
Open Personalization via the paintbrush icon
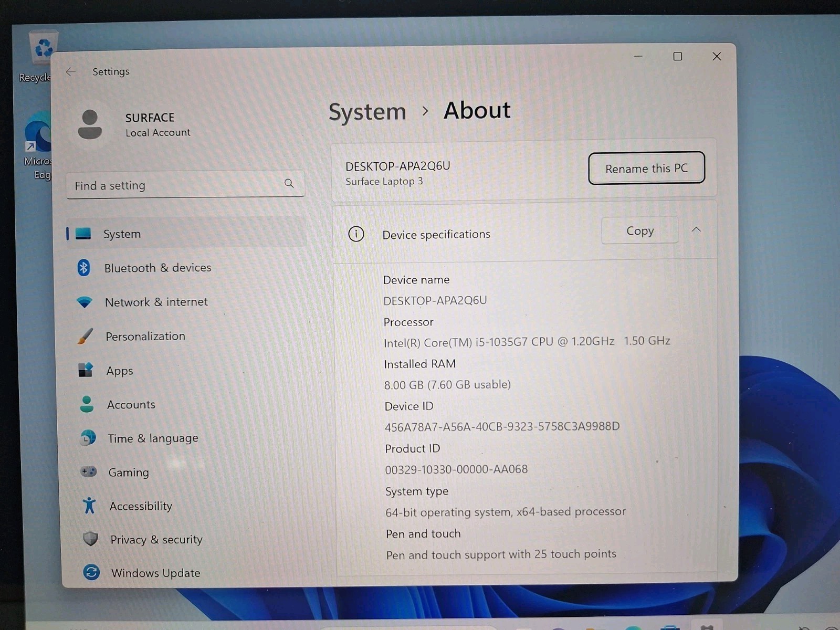click(x=85, y=336)
